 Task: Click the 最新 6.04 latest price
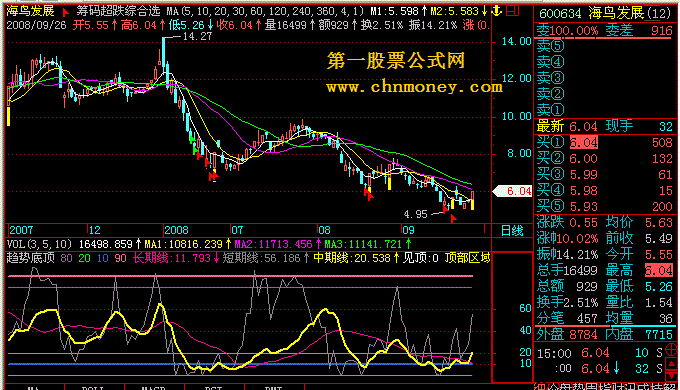[567, 126]
